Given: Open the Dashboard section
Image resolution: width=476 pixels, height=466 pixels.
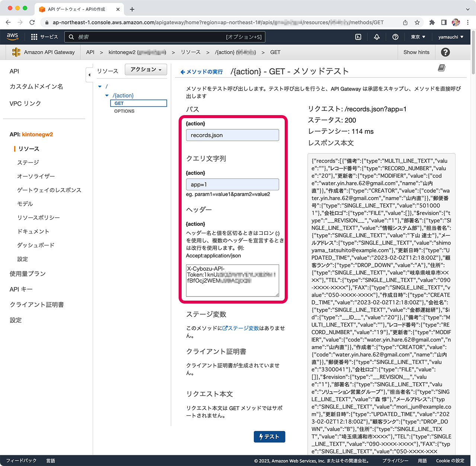Looking at the screenshot, I should point(36,245).
